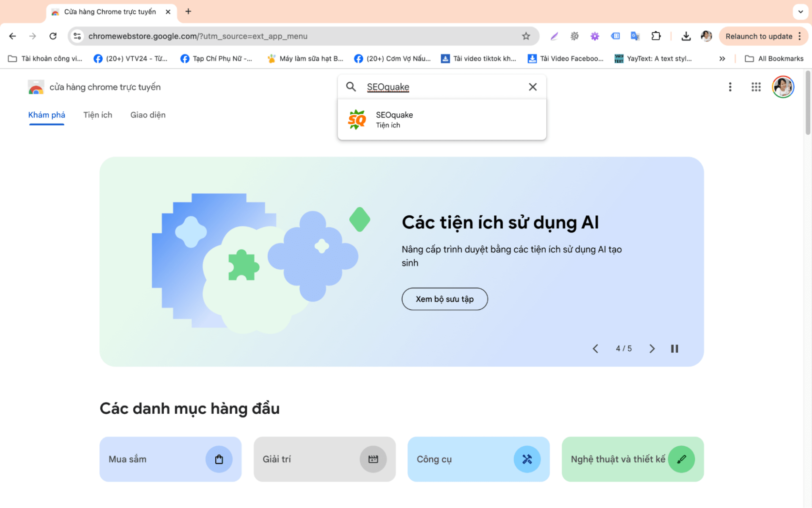This screenshot has height=508, width=812.
Task: Click the next slideshow arrow
Action: [x=651, y=348]
